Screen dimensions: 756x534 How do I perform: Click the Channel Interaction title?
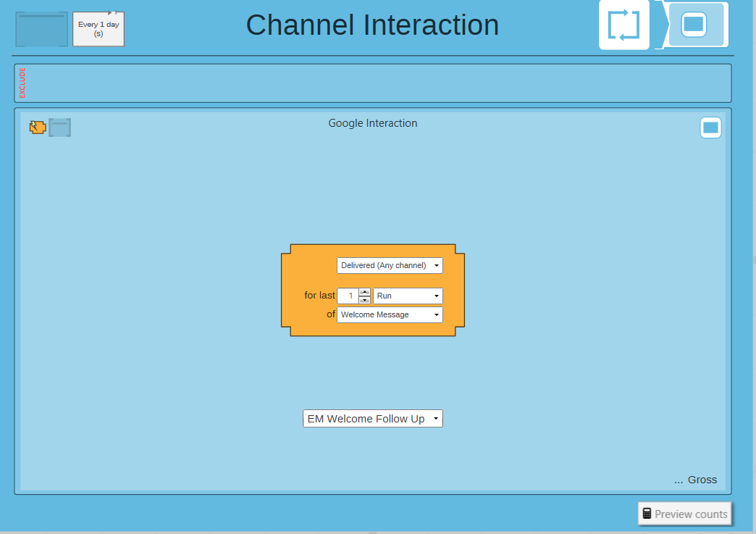(372, 25)
